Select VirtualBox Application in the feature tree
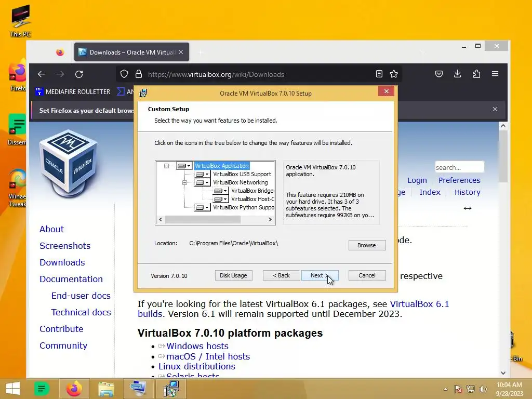Screen dimensions: 532x399 tap(222, 166)
